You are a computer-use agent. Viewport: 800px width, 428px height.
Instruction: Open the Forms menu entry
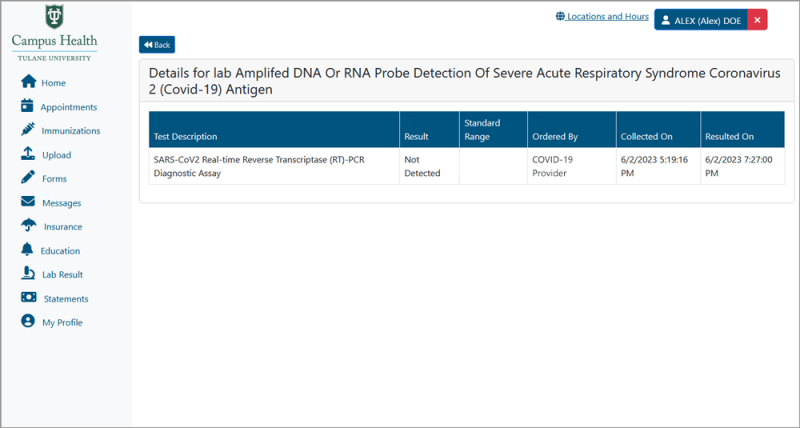55,179
